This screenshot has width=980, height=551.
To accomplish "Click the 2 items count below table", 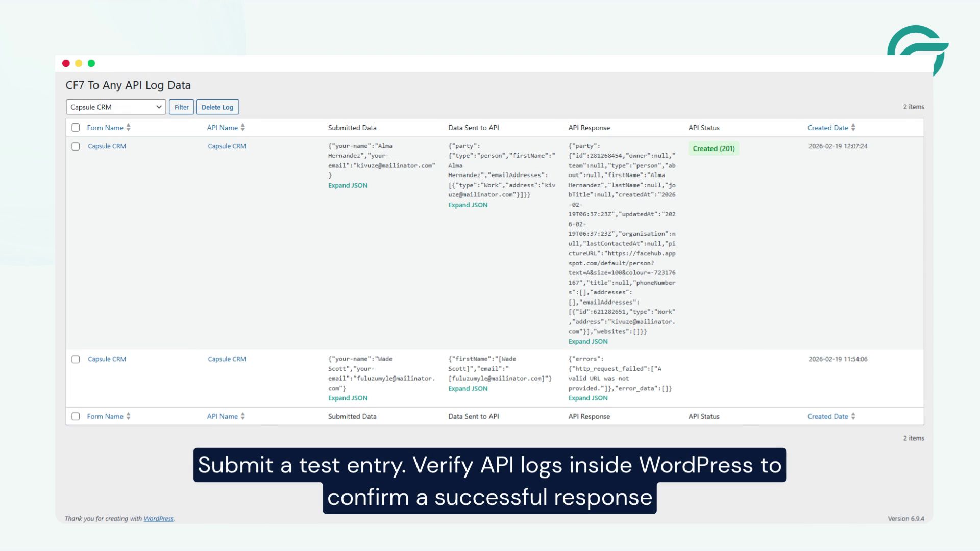I will pos(914,438).
